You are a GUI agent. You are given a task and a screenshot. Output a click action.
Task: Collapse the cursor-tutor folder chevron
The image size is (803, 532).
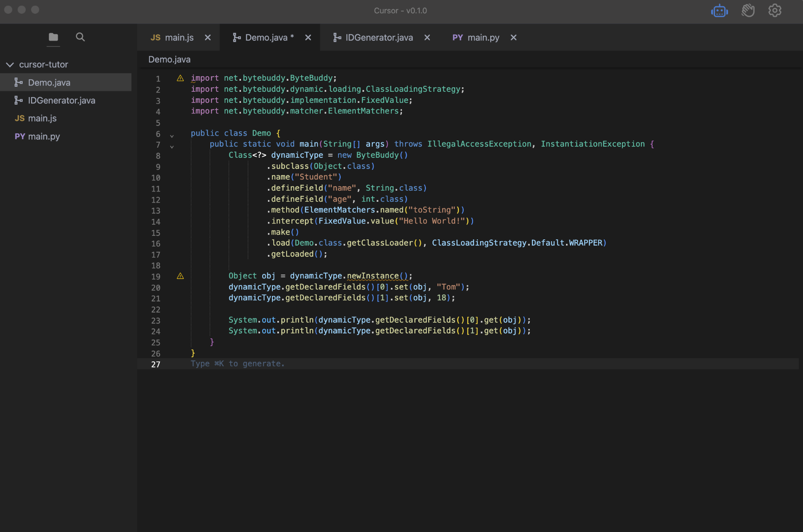coord(10,65)
